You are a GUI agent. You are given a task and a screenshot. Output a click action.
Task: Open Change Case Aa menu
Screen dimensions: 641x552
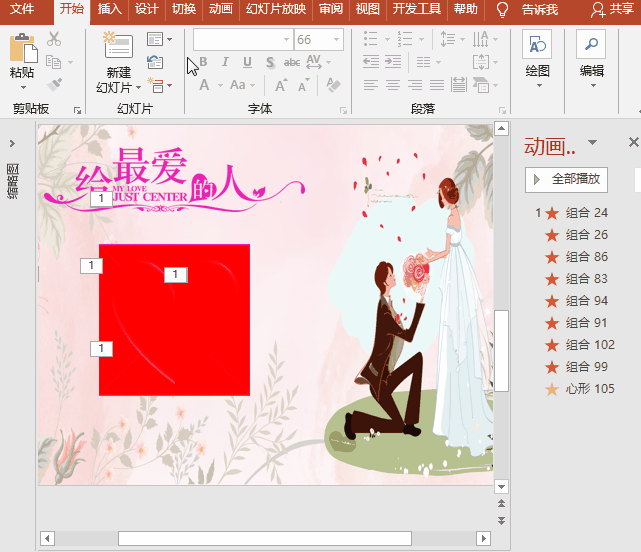[x=238, y=85]
